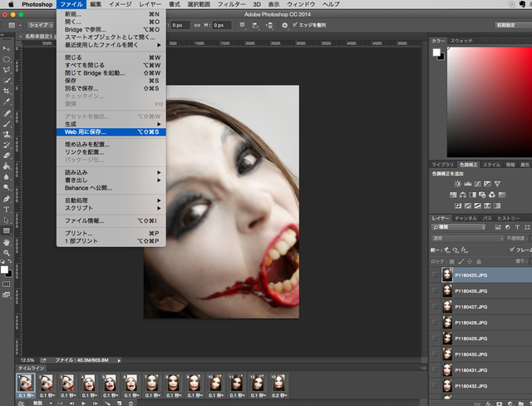Toggle visibility of layer P1180429.JPG
The width and height of the screenshot is (532, 406).
pyautogui.click(x=435, y=339)
